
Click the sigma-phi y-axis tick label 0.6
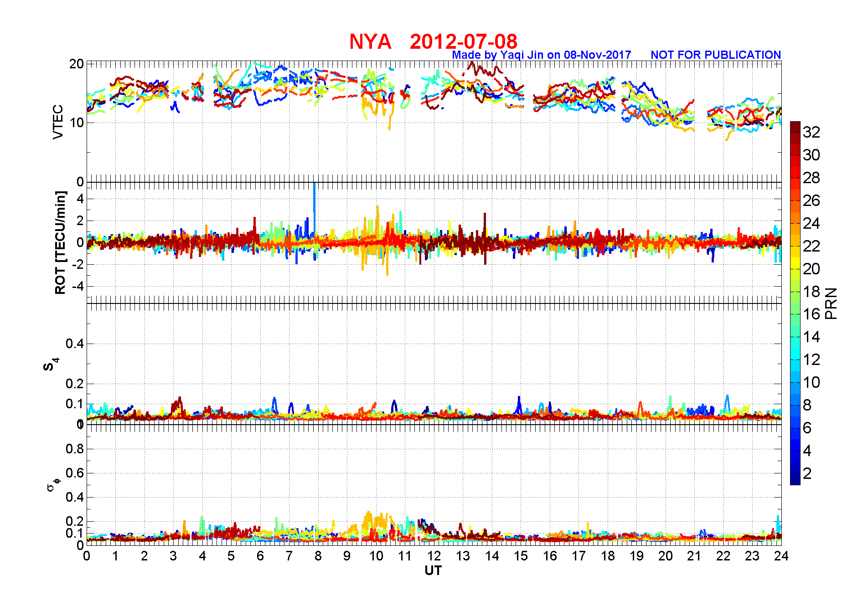pyautogui.click(x=75, y=473)
